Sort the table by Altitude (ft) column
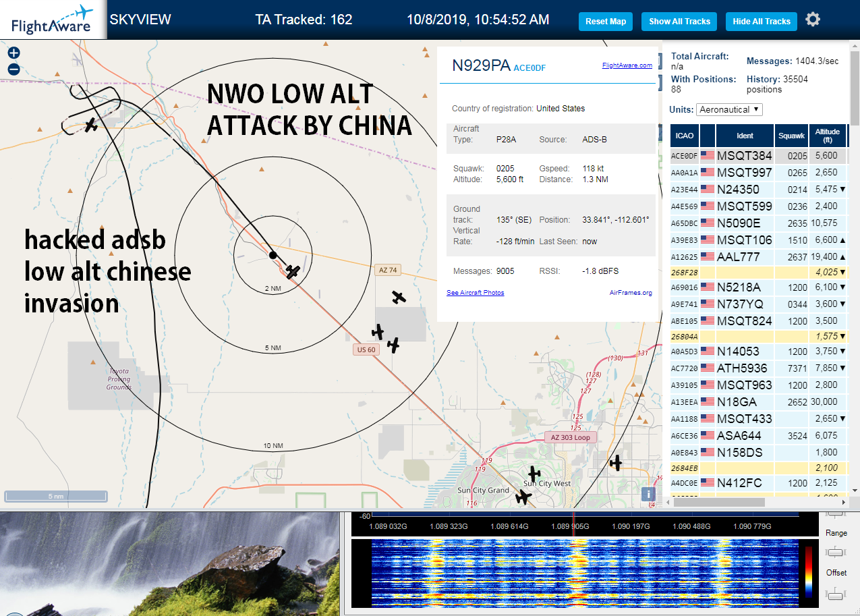The width and height of the screenshot is (860, 616). click(827, 136)
